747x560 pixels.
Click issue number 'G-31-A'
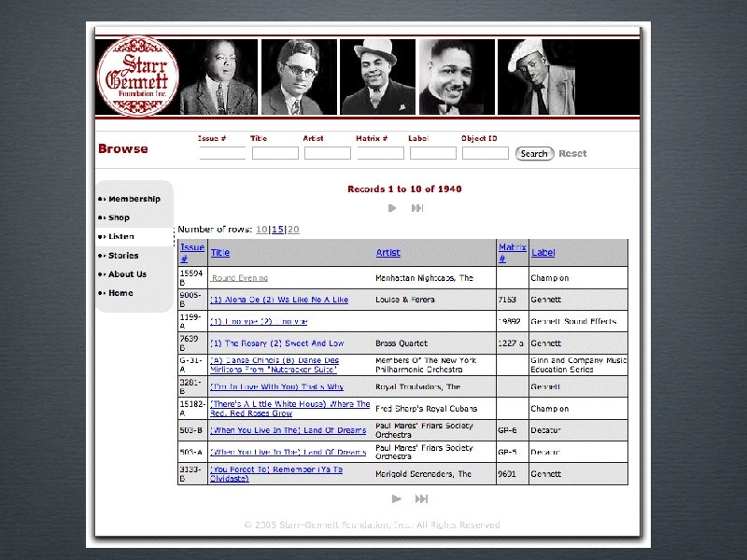coord(191,365)
